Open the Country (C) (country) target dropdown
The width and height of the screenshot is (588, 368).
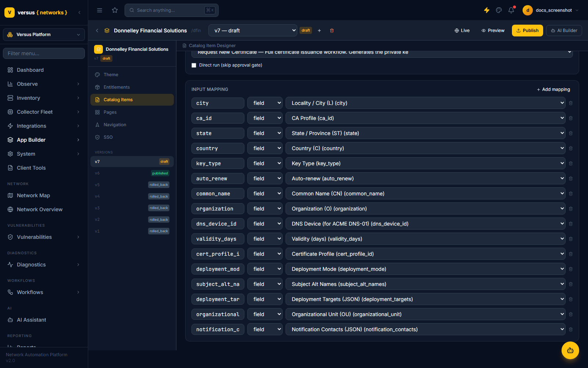click(x=426, y=148)
